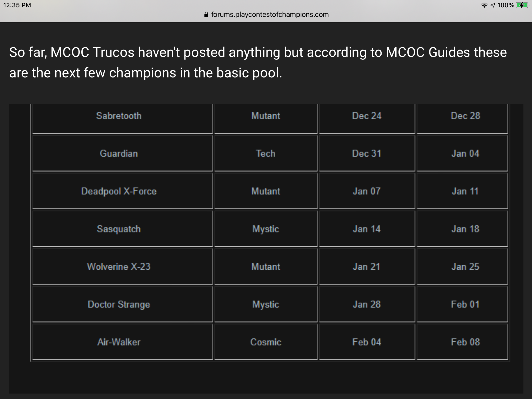Tap the 12:35 PM clock
Screen dimensions: 532x399
click(x=17, y=5)
